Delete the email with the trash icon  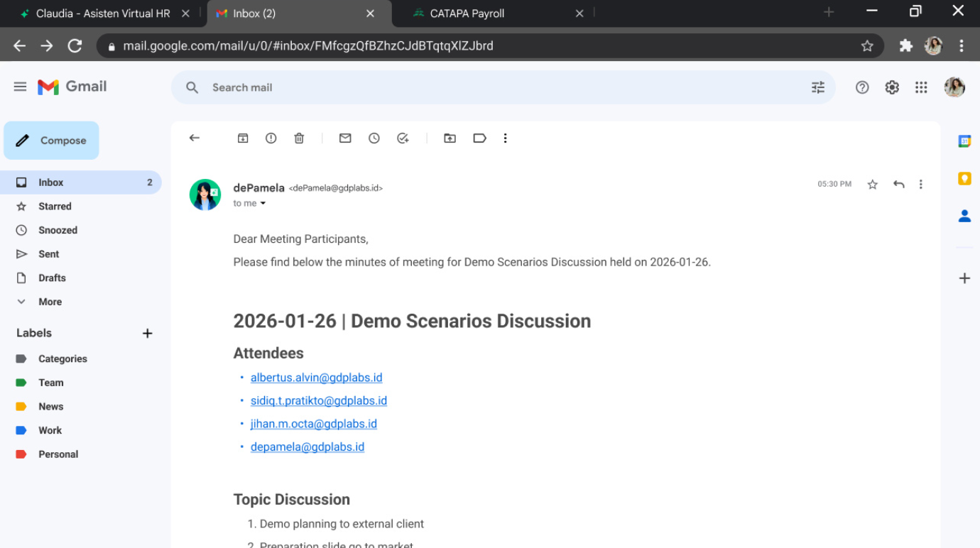[x=299, y=138]
